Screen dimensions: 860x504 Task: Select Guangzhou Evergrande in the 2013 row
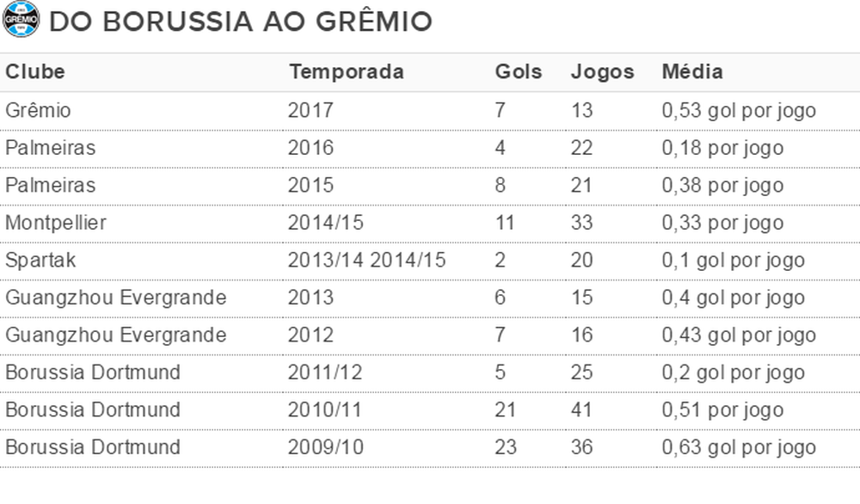click(116, 298)
